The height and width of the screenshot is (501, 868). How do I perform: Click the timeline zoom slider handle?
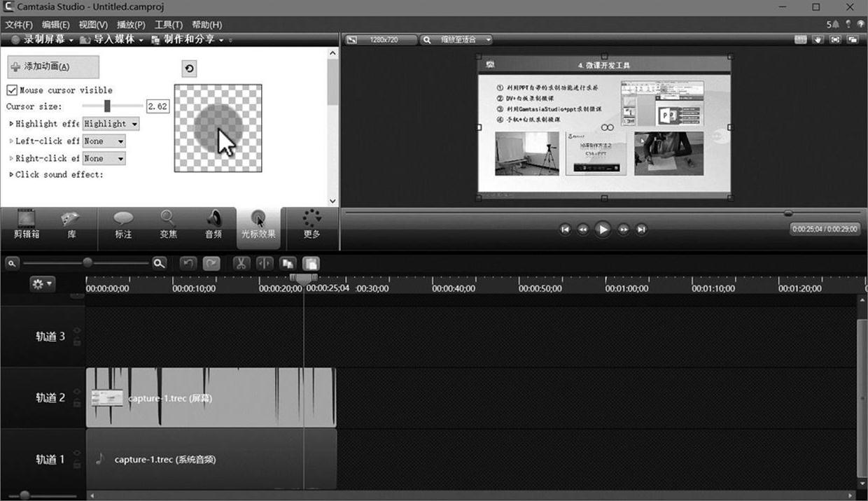(x=87, y=263)
